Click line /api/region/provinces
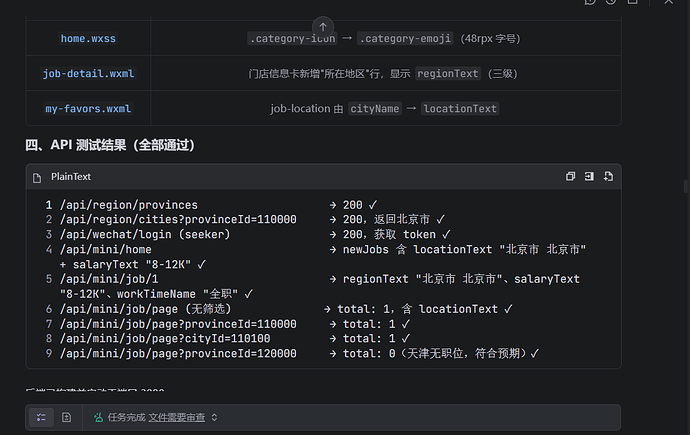690x435 pixels. click(x=129, y=205)
